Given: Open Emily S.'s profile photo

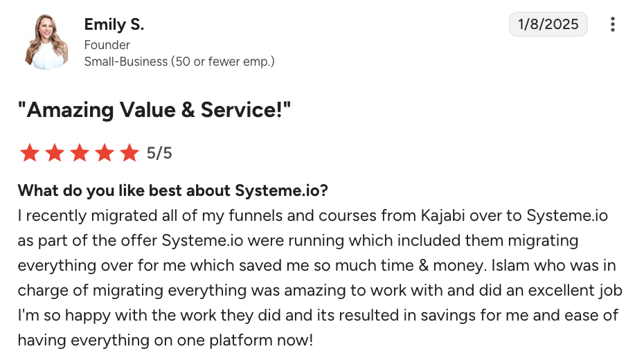Looking at the screenshot, I should [47, 42].
